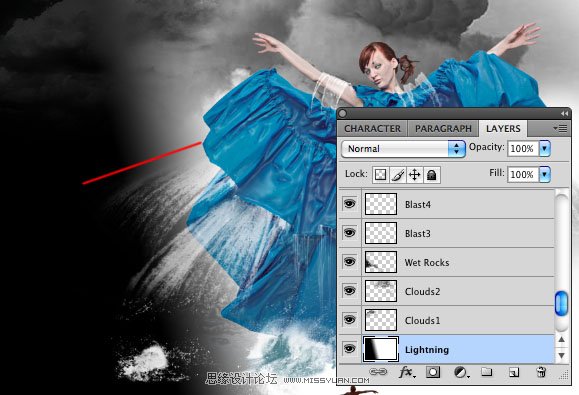Create new fill or adjustment layer
Viewport: 579px width, 395px height.
(461, 372)
